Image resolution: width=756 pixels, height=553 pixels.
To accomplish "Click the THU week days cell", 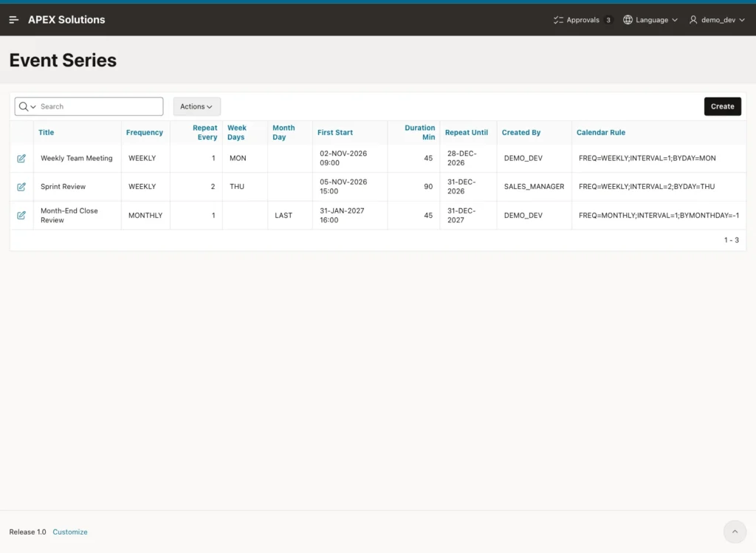I will [x=245, y=187].
